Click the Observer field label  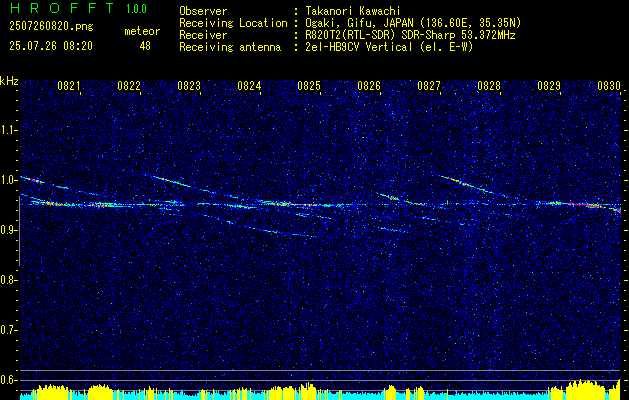click(203, 11)
